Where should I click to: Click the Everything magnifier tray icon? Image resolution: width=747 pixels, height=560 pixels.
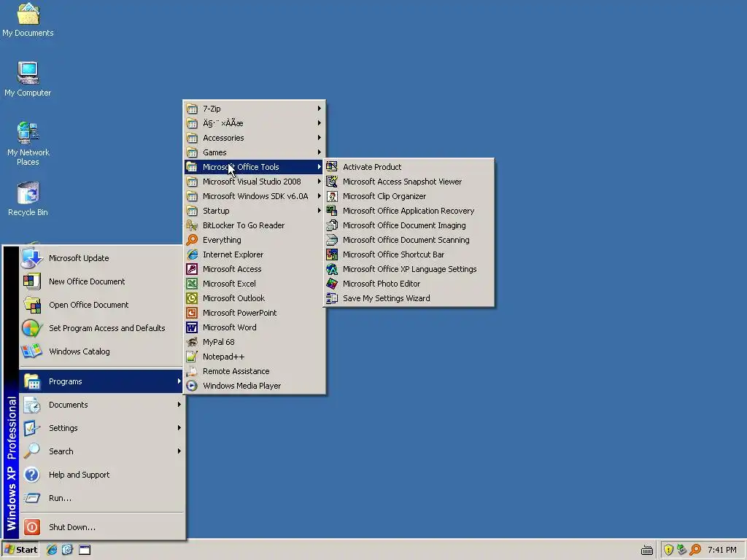click(x=695, y=550)
